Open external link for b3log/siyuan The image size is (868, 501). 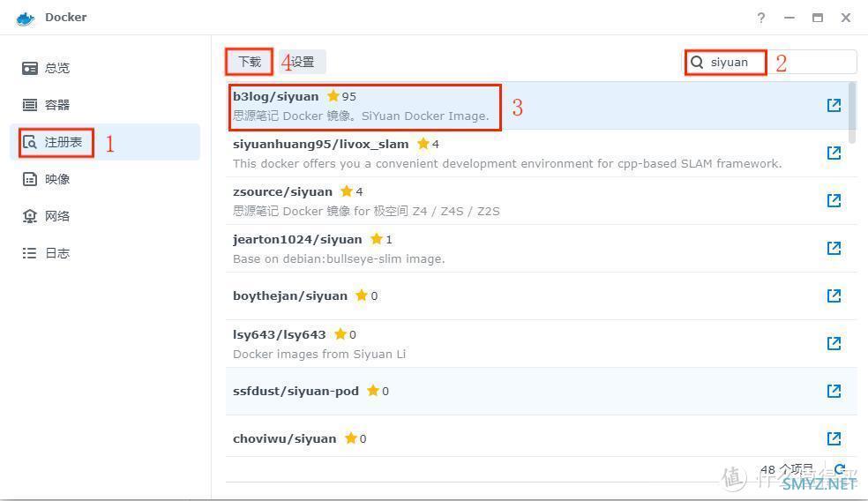click(x=834, y=105)
